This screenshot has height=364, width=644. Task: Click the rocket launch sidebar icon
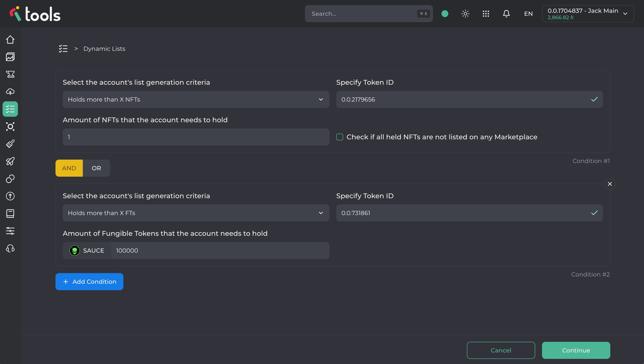point(10,161)
